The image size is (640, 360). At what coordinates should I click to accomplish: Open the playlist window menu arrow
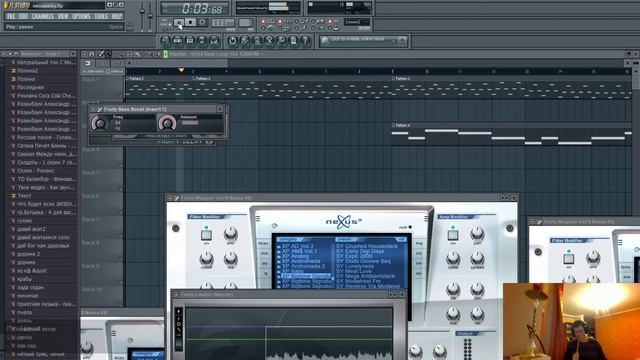coord(84,54)
